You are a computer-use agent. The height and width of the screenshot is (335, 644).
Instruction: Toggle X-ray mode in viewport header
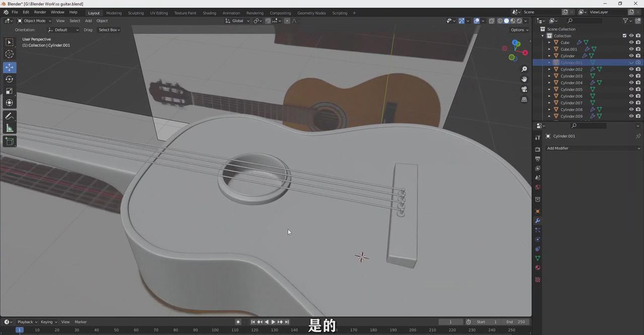(x=492, y=21)
